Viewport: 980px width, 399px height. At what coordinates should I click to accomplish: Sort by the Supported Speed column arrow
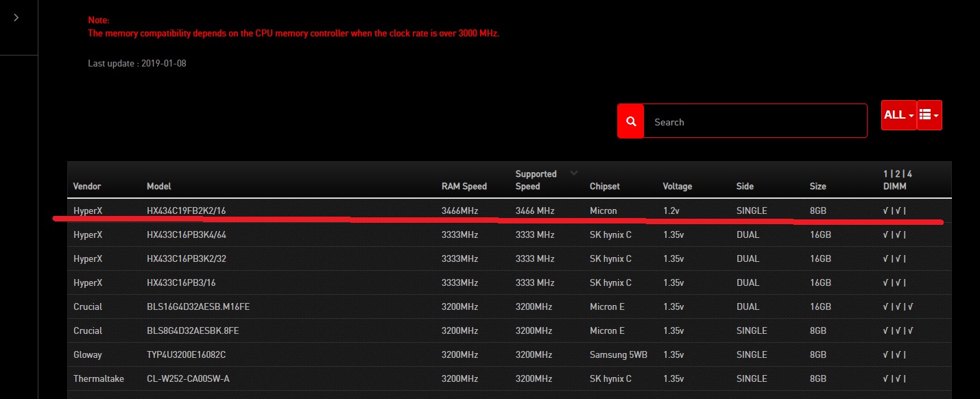tap(574, 173)
